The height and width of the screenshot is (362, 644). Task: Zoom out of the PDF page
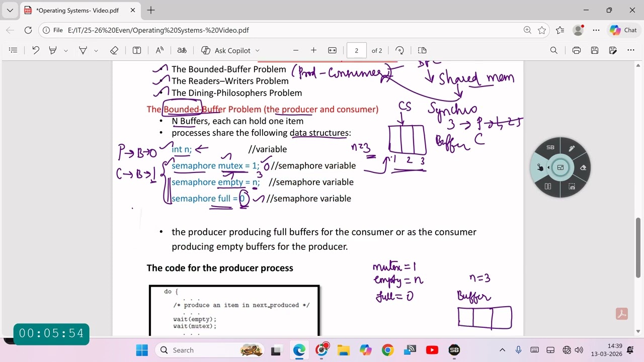(296, 50)
